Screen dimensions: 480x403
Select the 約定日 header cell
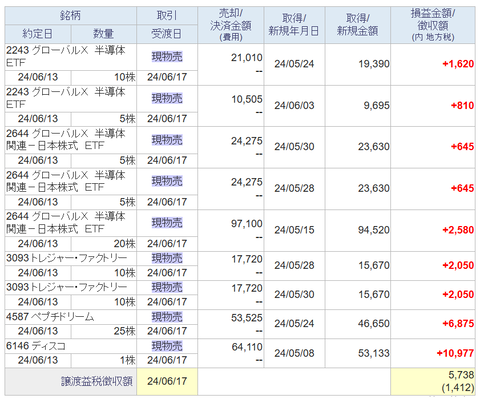38,34
